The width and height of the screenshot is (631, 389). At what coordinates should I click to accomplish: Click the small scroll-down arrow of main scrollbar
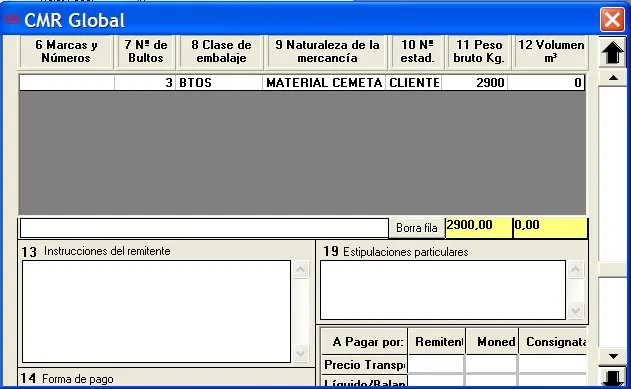(x=612, y=356)
